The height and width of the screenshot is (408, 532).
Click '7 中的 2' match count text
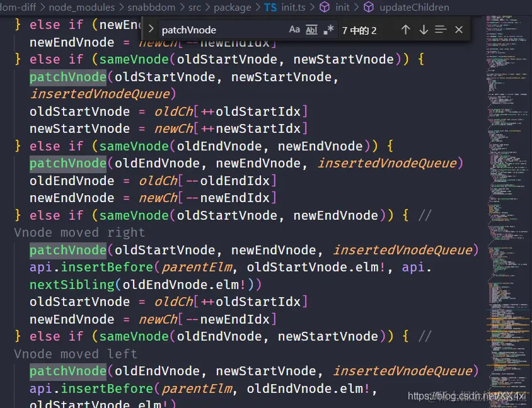359,30
